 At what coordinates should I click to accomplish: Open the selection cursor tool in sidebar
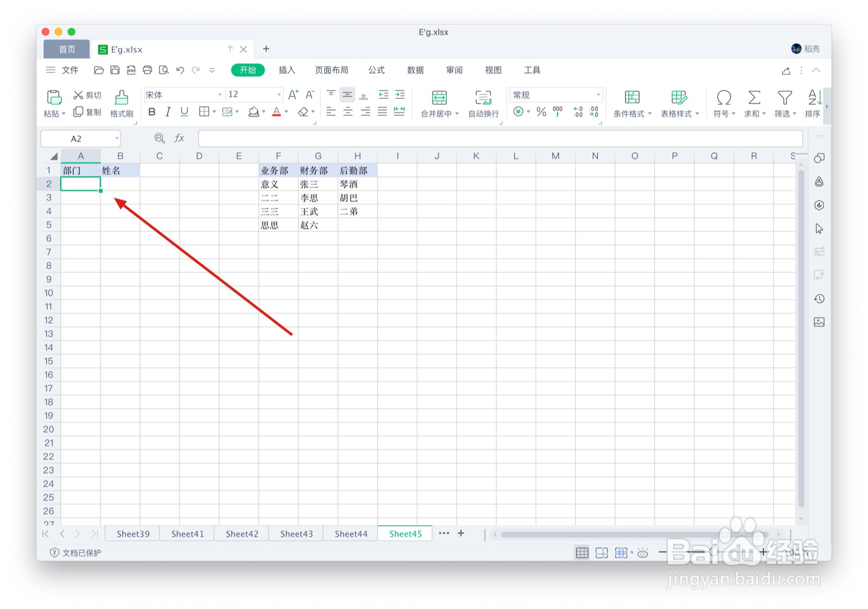819,229
